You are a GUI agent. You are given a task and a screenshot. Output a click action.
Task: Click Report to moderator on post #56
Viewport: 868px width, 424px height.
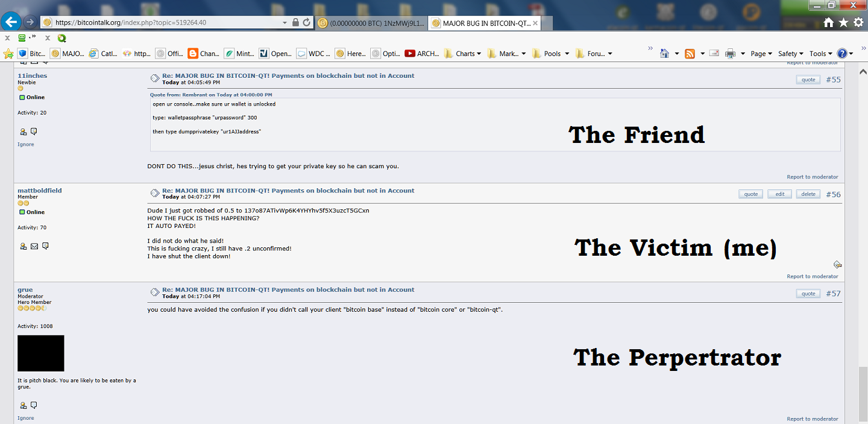point(812,276)
